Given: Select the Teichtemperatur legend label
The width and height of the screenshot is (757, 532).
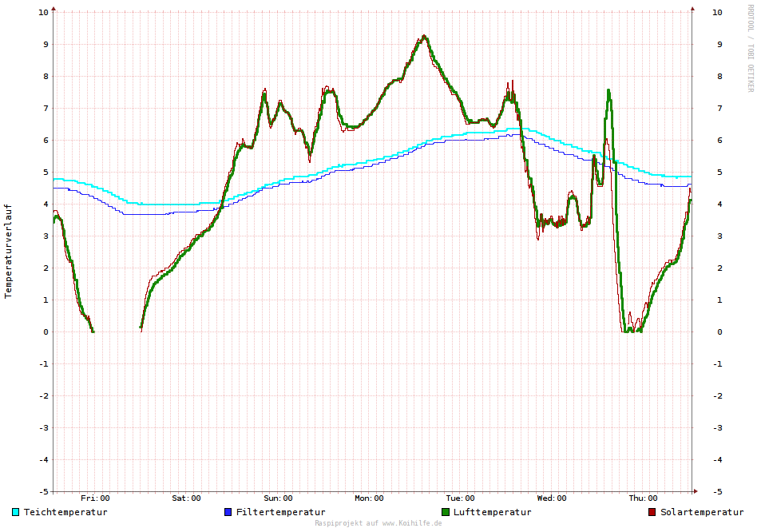Looking at the screenshot, I should [65, 512].
